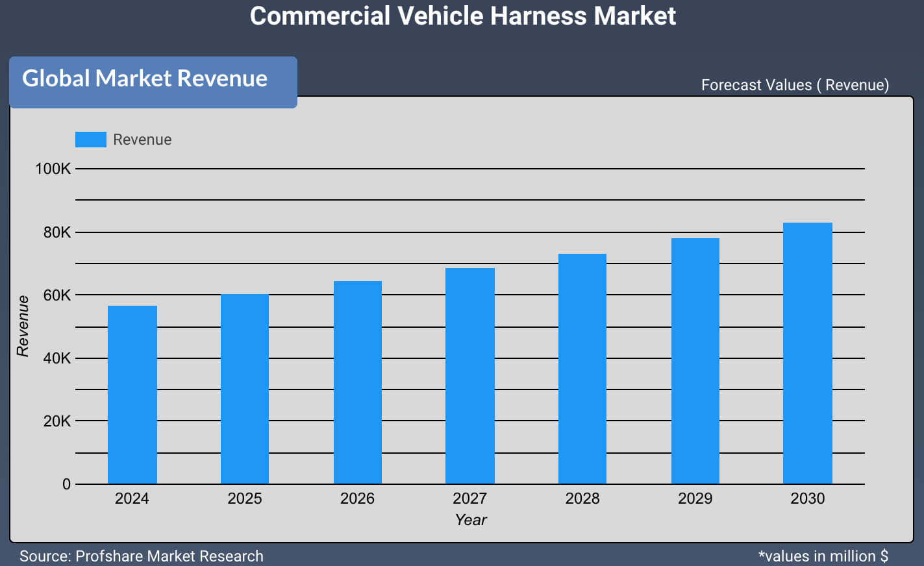Viewport: 924px width, 566px height.
Task: Select the 2025 revenue bar
Action: point(245,389)
